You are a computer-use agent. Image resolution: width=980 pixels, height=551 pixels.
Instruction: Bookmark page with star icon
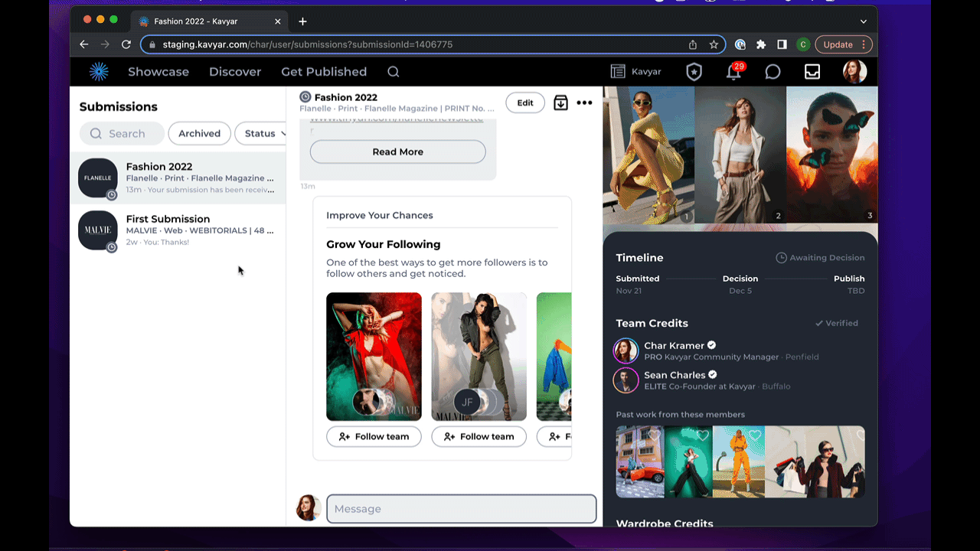(714, 44)
